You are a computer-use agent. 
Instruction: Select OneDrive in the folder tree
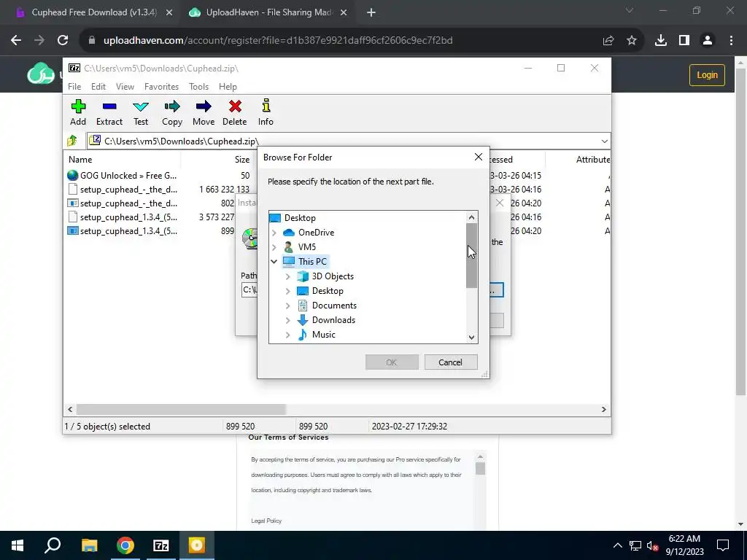(316, 233)
